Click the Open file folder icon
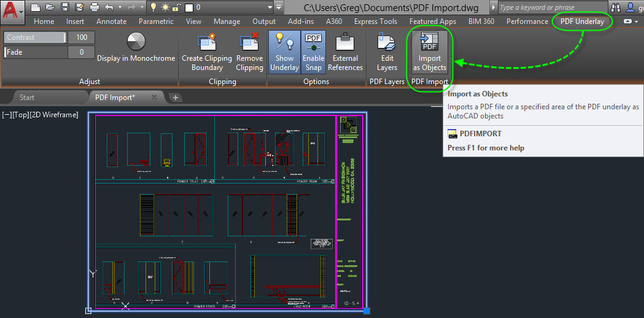The width and height of the screenshot is (644, 318). [x=50, y=7]
